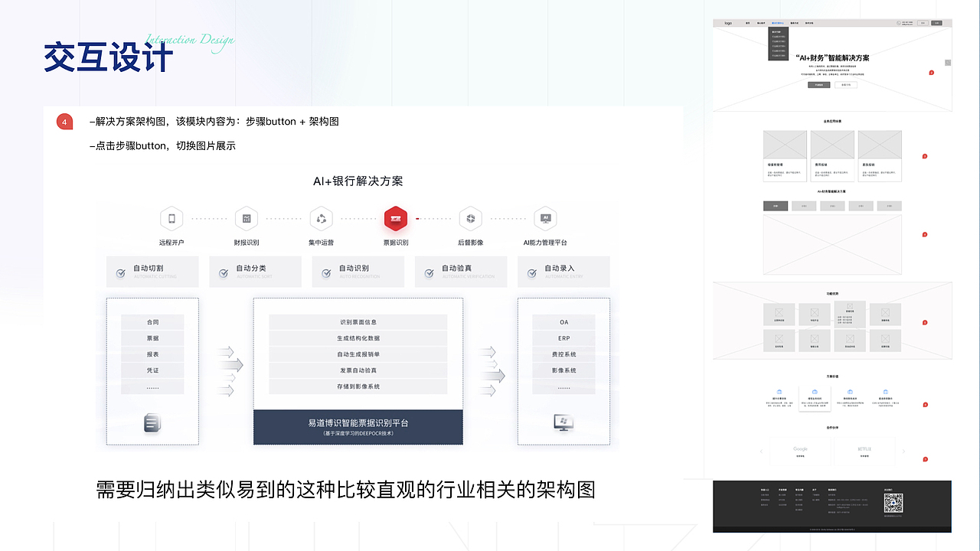Expand the ellipsis under the 凭证 list
Viewport: 980px width, 551px height.
[152, 388]
